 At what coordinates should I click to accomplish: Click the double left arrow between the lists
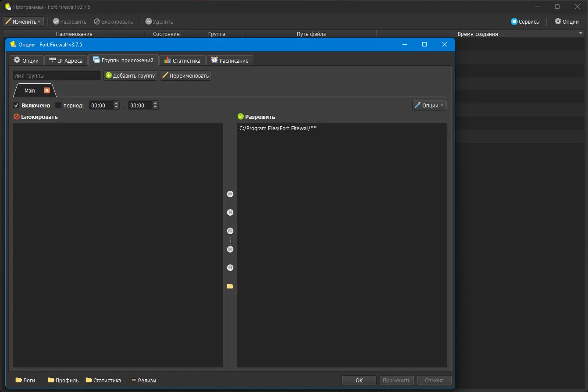click(230, 268)
